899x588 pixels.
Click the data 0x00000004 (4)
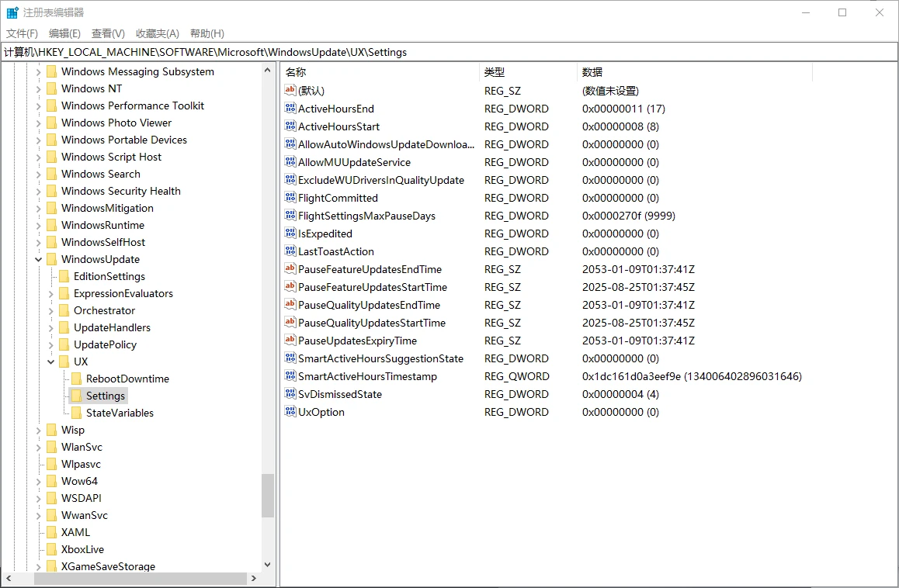[620, 394]
